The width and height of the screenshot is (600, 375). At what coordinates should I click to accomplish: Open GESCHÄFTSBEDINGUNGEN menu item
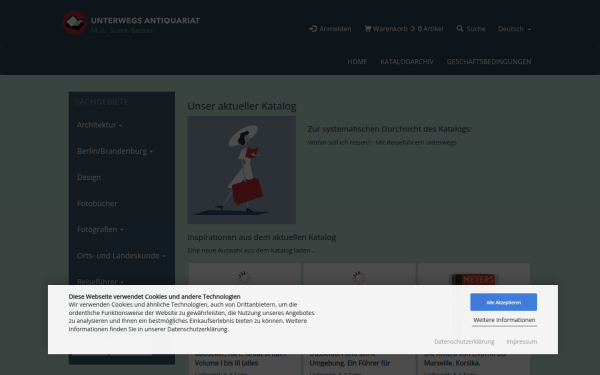click(x=489, y=62)
